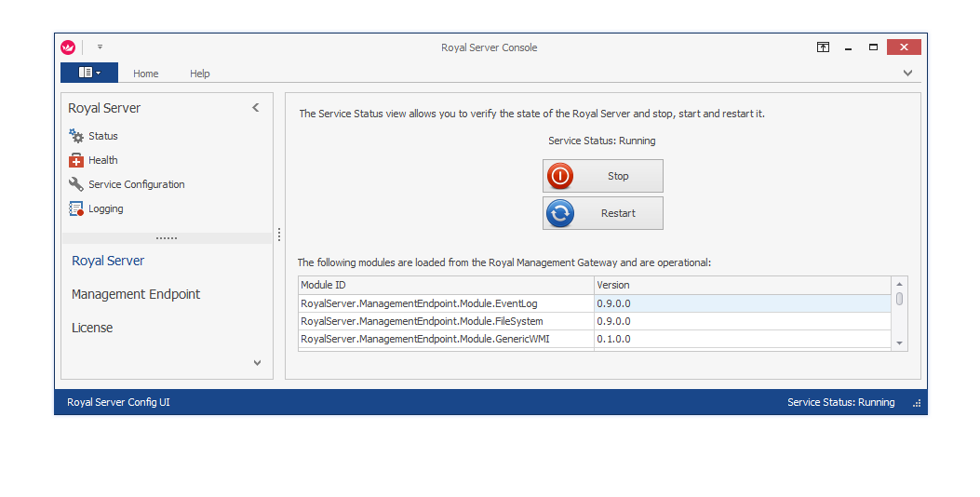Open the blue application menu button
The height and width of the screenshot is (497, 980).
[89, 73]
